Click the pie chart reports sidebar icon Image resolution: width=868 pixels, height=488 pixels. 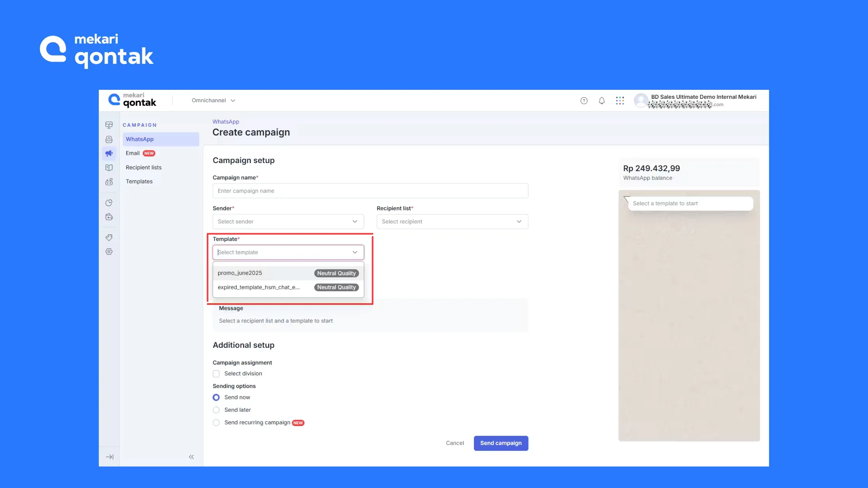(x=109, y=203)
